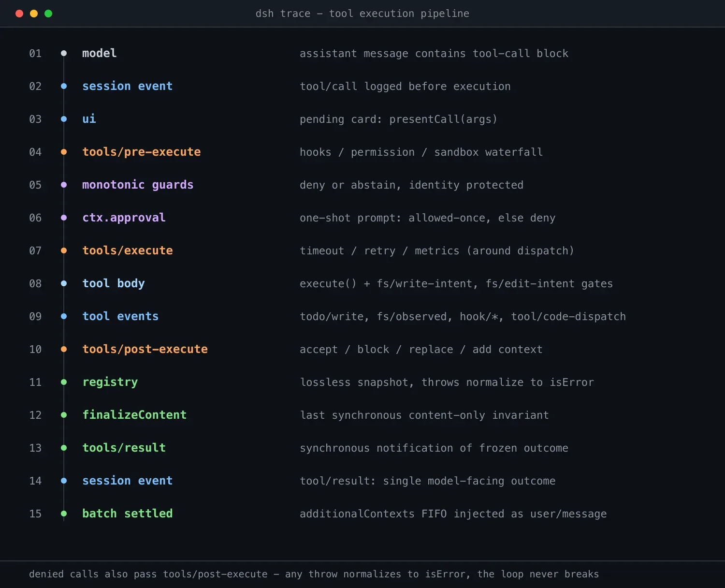Select the 'batch settled' stage label
Screen dimensions: 725x588
point(128,514)
